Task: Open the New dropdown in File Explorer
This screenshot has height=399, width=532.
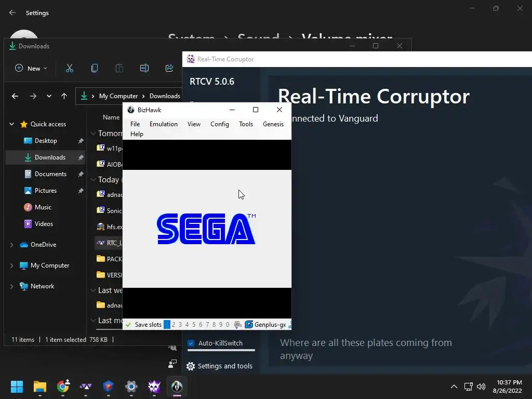Action: 31,68
